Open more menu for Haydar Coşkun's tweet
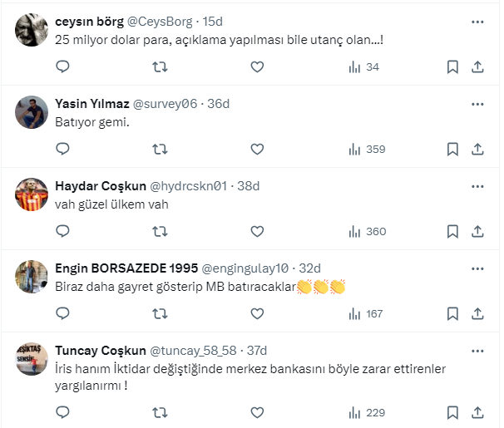Screen dimensions: 504x428 [477, 186]
